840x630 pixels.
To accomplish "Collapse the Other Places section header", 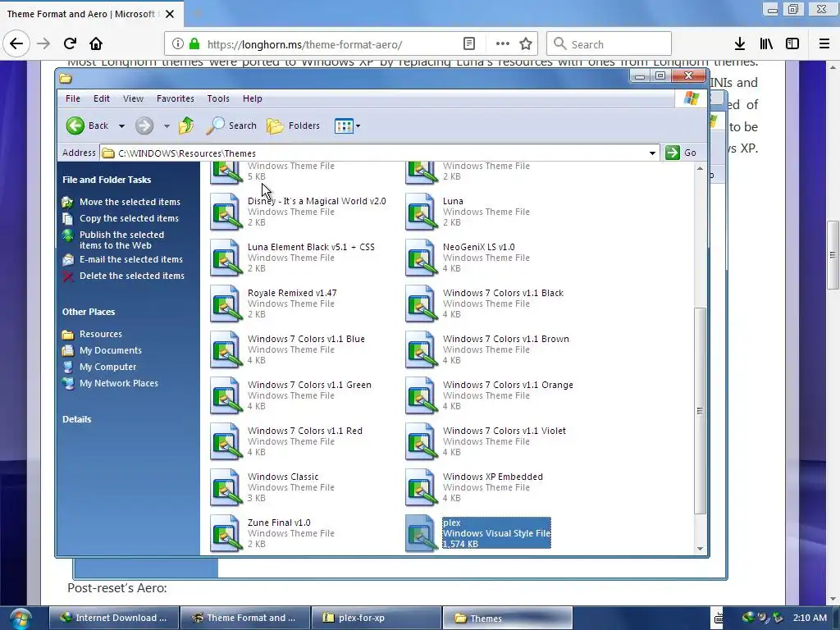I will 89,312.
